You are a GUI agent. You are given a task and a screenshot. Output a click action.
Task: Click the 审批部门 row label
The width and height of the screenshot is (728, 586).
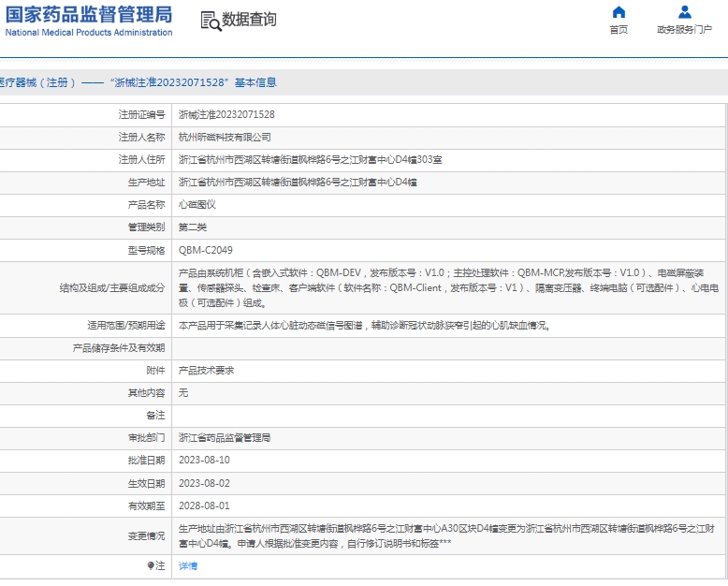(146, 438)
